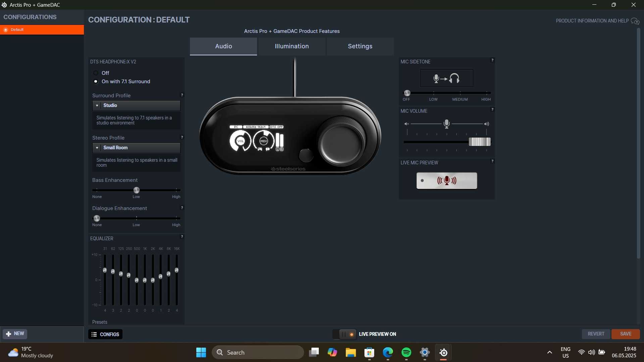Click the CONFIGS button
Image resolution: width=644 pixels, height=362 pixels.
point(105,334)
